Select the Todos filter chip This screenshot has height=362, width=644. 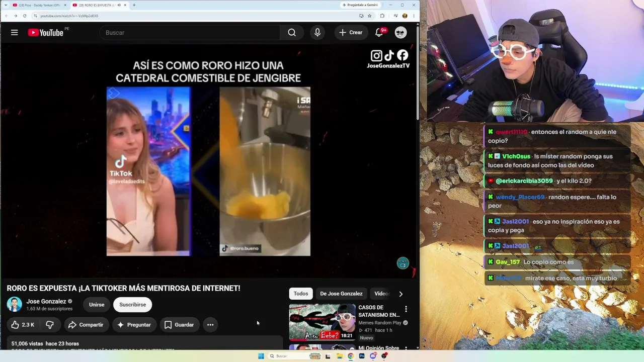tap(301, 294)
